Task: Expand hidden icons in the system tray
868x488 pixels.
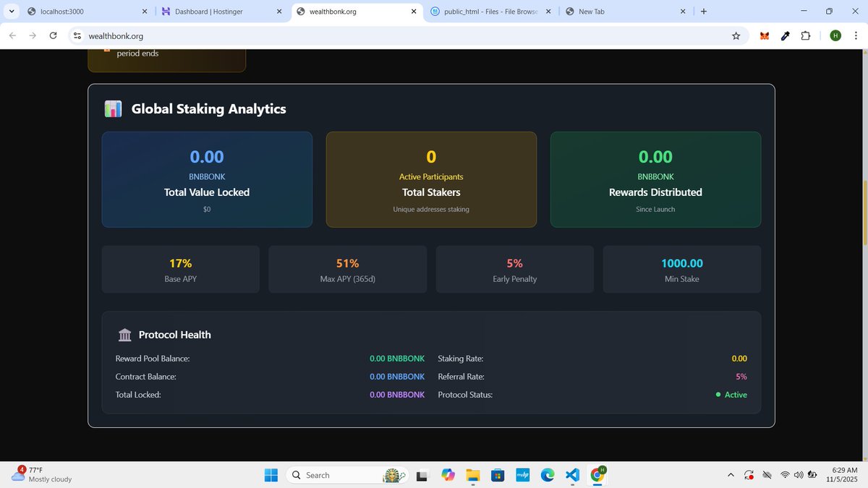Action: point(731,475)
